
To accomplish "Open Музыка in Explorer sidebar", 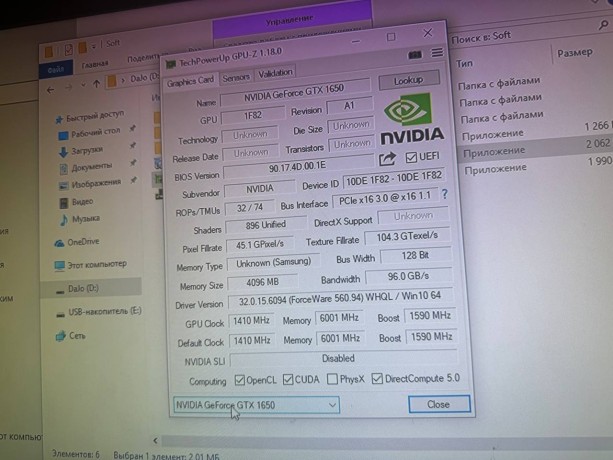I will [80, 219].
